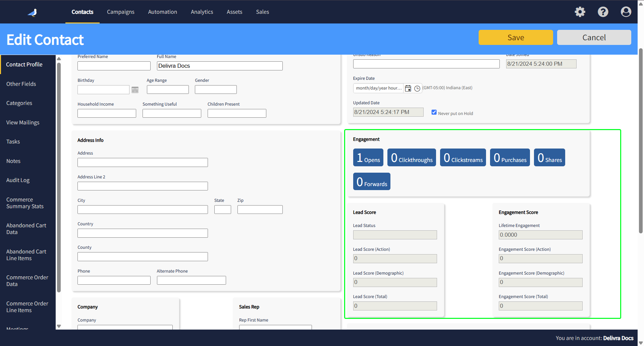The width and height of the screenshot is (644, 346).
Task: Click the Delivra bird logo
Action: click(x=33, y=12)
